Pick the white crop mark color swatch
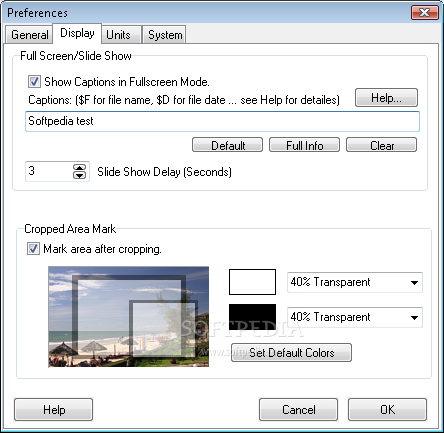Image resolution: width=444 pixels, height=433 pixels. click(x=252, y=282)
